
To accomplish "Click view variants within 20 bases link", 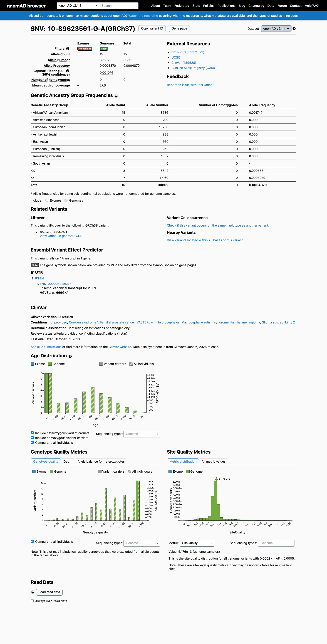I will (205, 240).
